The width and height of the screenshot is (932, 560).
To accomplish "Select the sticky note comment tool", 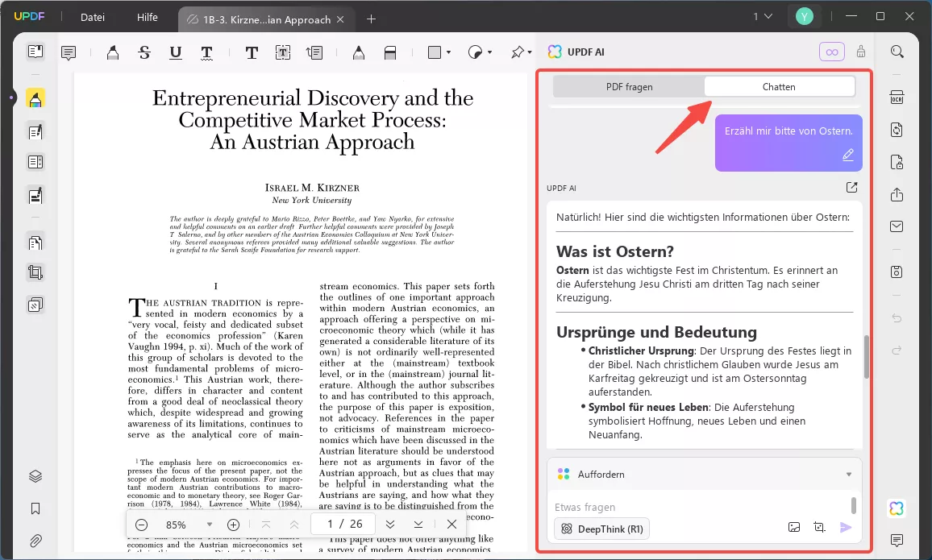I will pyautogui.click(x=69, y=53).
